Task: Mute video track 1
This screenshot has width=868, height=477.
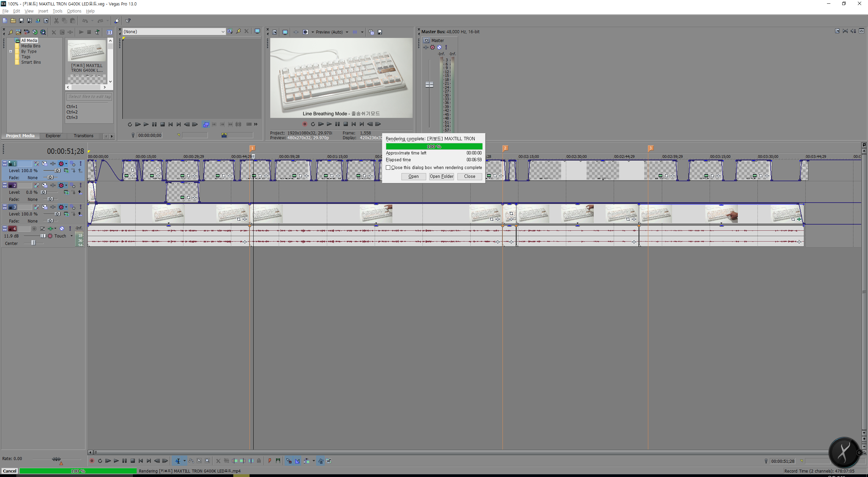Action: point(73,164)
